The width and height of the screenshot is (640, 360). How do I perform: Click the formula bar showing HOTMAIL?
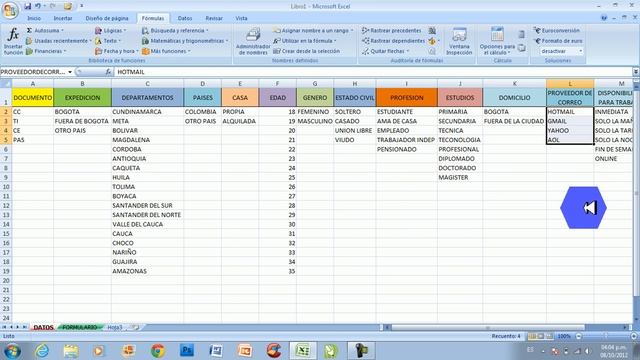point(373,72)
